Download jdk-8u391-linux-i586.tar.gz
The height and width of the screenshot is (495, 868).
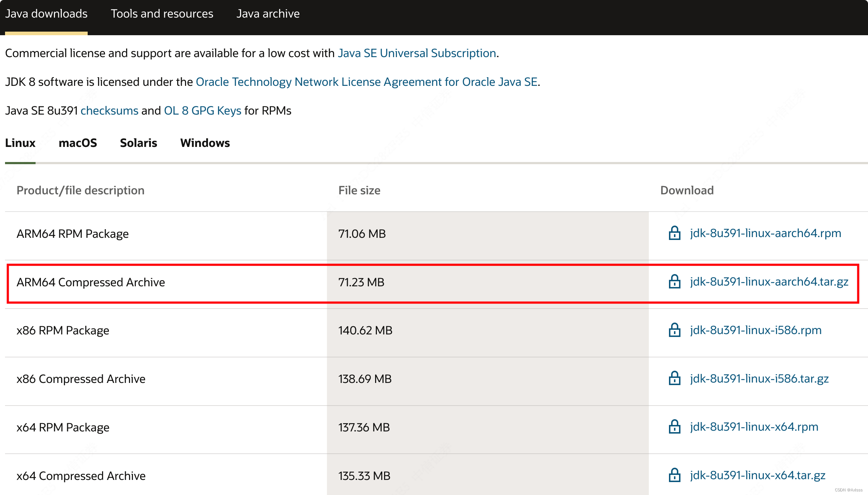click(759, 379)
